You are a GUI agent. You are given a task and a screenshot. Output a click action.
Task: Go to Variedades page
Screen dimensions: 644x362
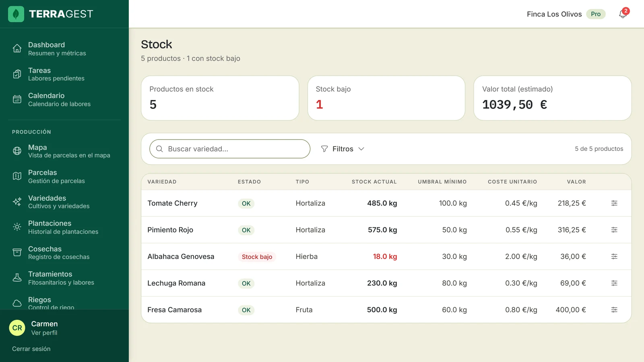click(64, 202)
